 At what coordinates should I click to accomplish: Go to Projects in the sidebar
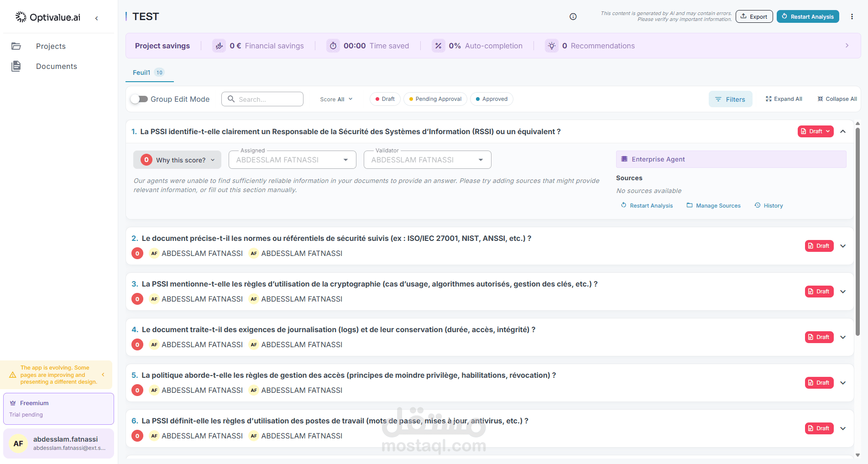coord(51,46)
